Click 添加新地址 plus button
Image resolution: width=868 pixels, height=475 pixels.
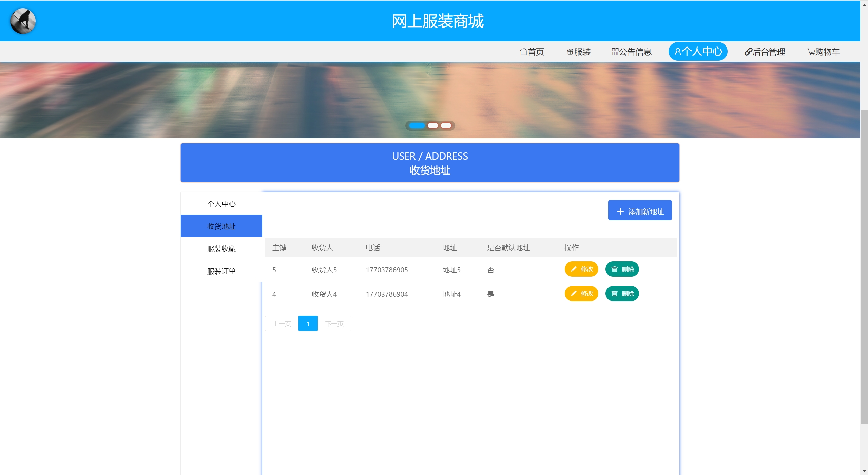[x=639, y=211]
